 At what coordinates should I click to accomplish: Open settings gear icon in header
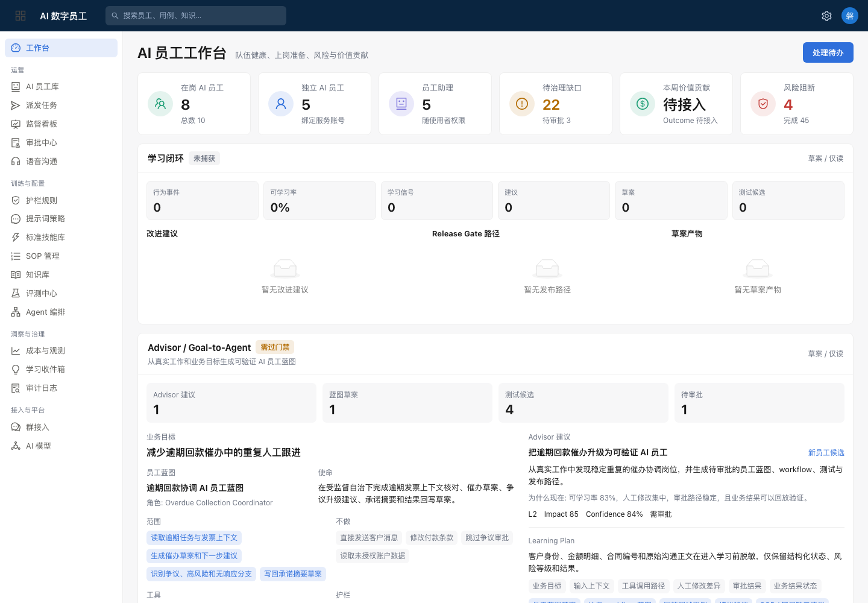click(827, 16)
